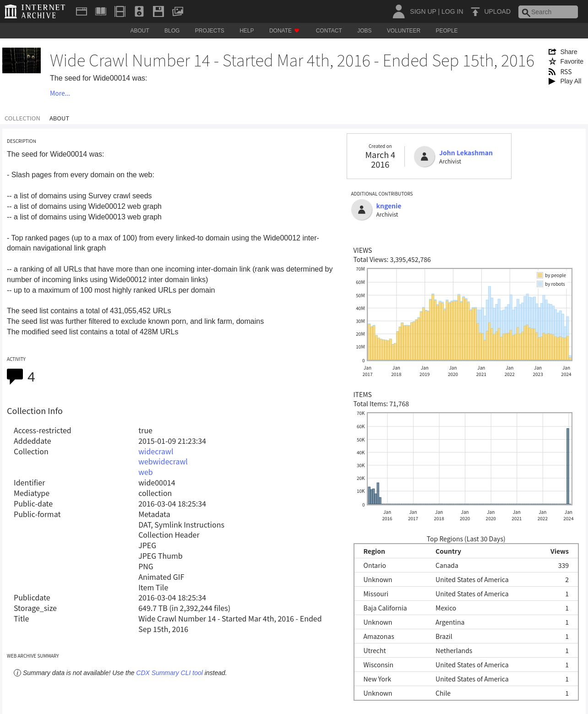
Task: Open the webwidecrawl collection link
Action: click(x=163, y=462)
